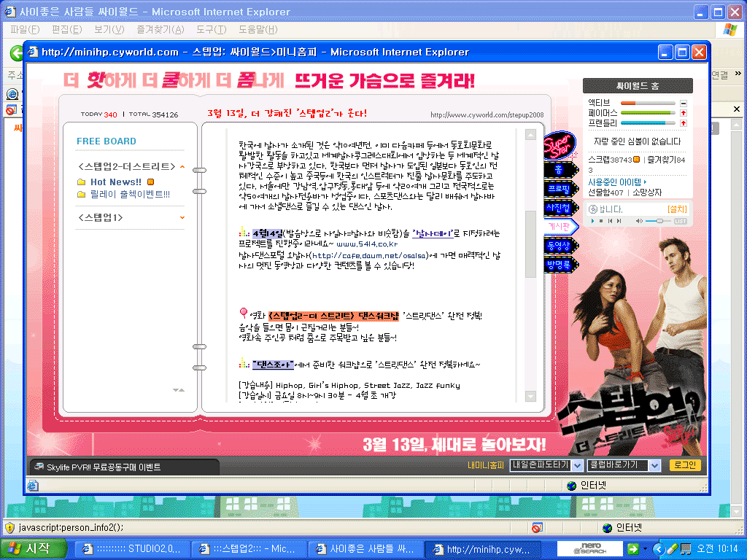Viewport: 747px width, 560px height.
Task: Click the green Back button in main IE window
Action: point(16,52)
